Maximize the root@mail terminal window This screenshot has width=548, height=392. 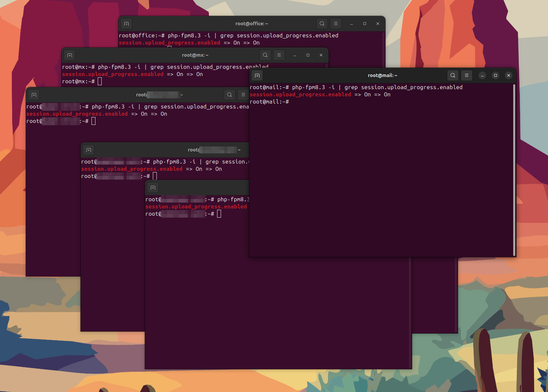pos(496,75)
